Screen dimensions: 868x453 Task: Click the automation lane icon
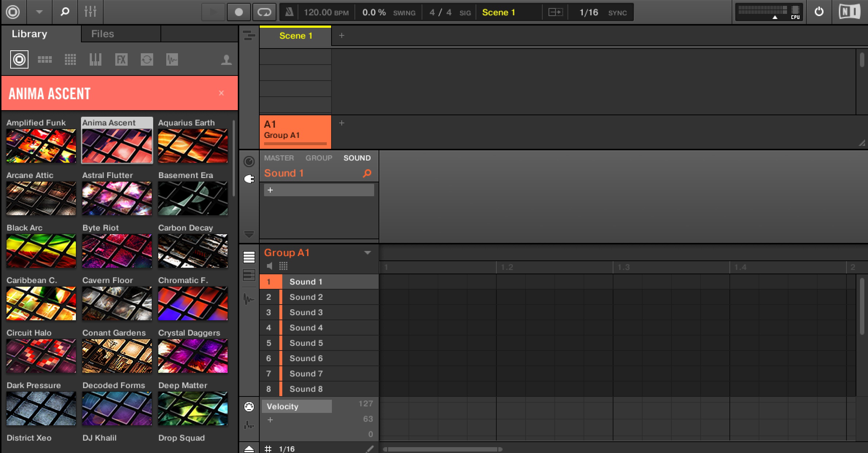[249, 425]
